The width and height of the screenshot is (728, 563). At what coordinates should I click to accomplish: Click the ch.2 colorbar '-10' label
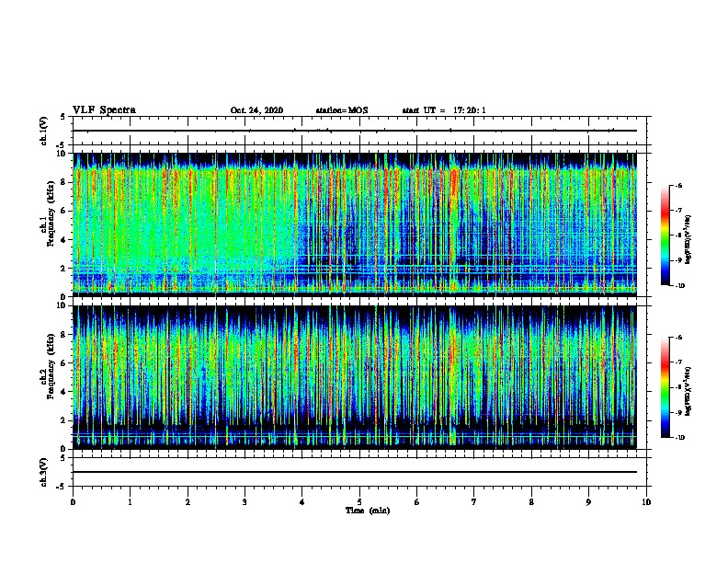pos(679,438)
